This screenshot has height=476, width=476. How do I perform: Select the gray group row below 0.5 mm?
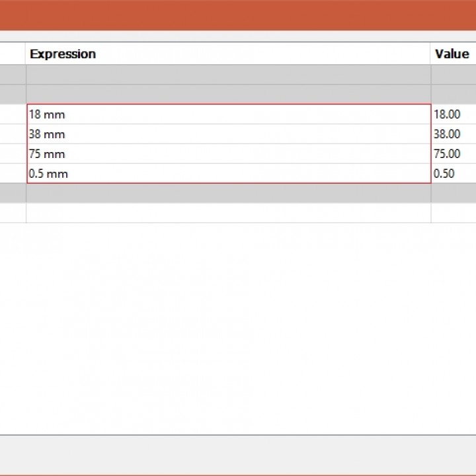click(x=228, y=193)
